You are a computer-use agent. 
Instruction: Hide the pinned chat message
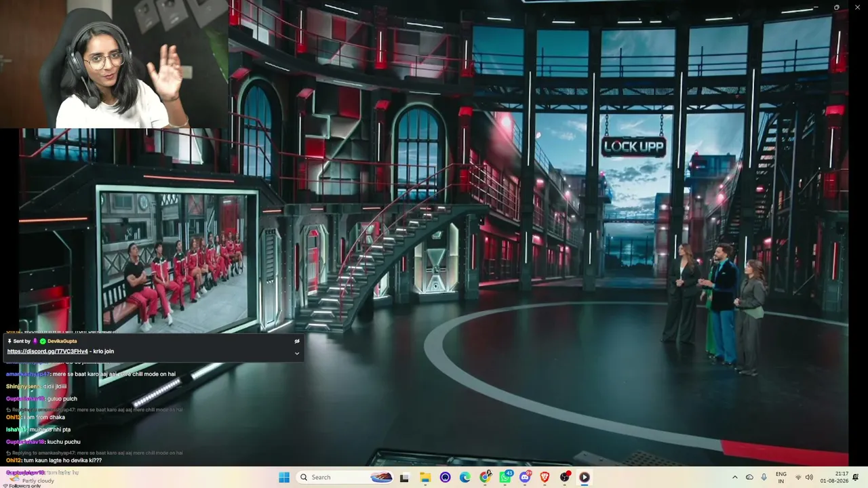pos(297,341)
